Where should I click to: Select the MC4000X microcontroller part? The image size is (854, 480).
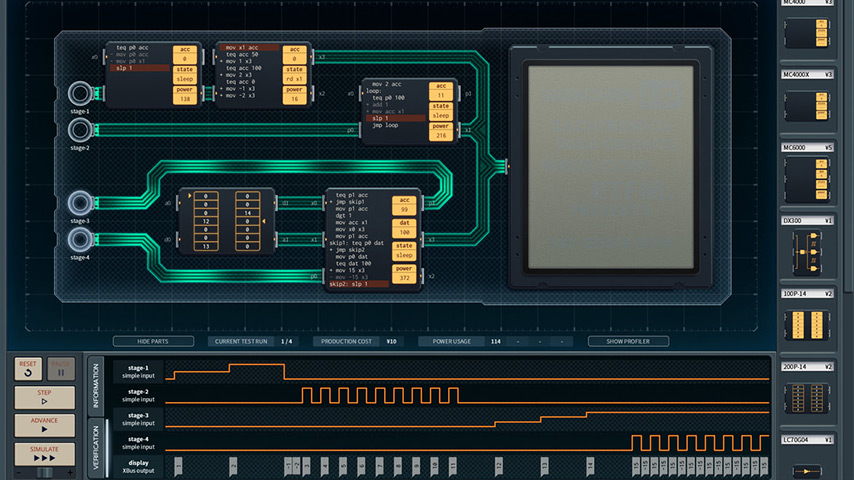pos(808,104)
